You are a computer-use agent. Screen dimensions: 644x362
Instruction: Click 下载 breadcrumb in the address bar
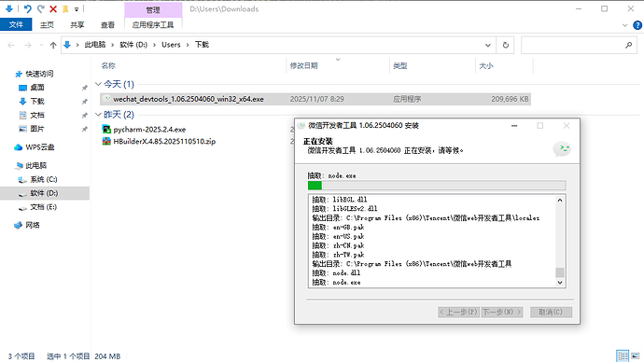pyautogui.click(x=202, y=45)
